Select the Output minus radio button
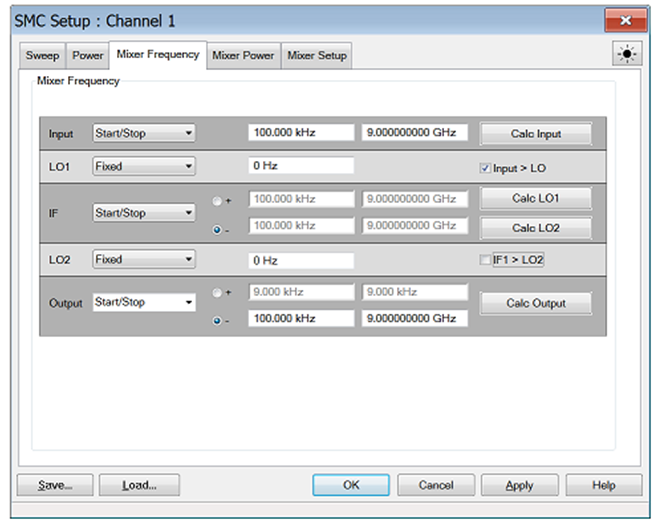658x526 pixels. [x=217, y=321]
